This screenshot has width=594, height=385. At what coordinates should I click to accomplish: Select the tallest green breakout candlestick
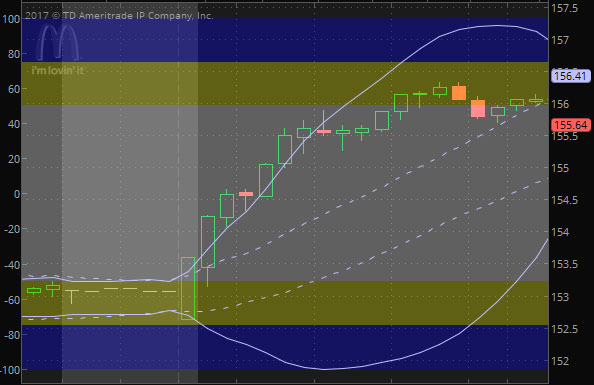(188, 288)
